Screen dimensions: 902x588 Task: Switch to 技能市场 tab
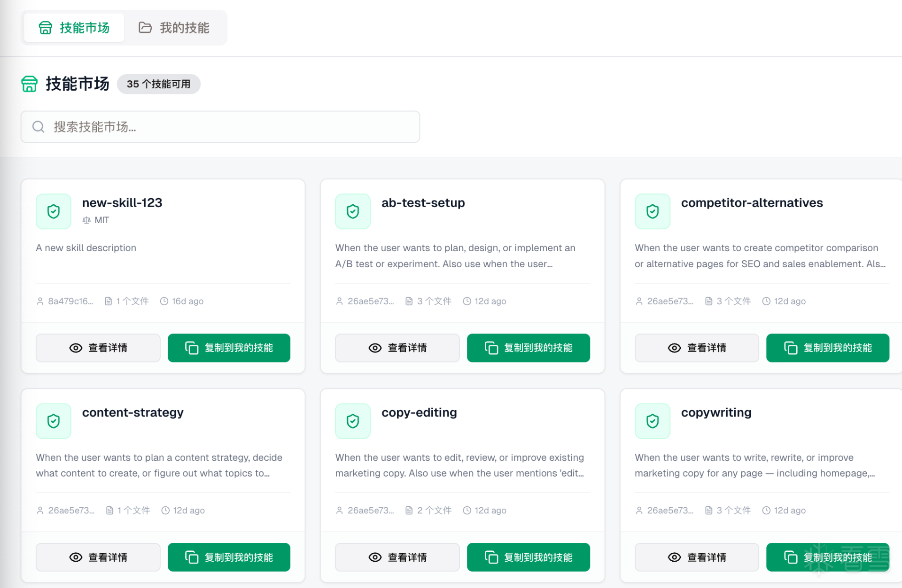74,28
